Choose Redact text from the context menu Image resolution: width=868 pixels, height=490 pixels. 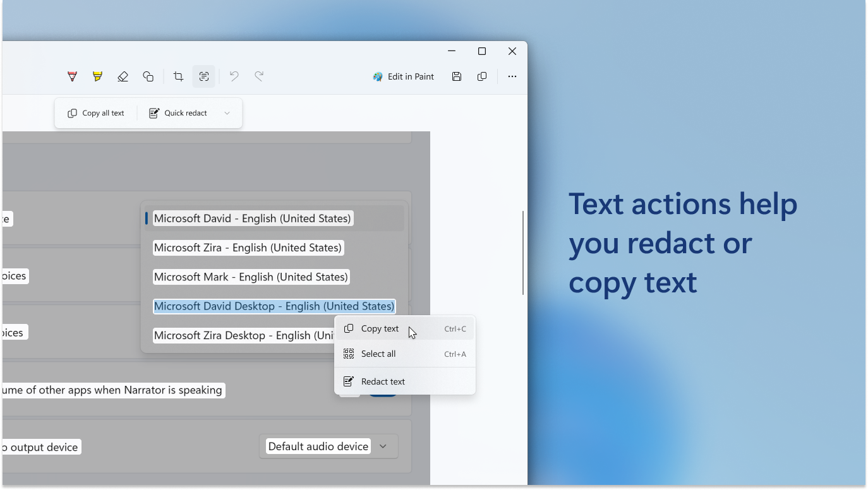(x=382, y=381)
